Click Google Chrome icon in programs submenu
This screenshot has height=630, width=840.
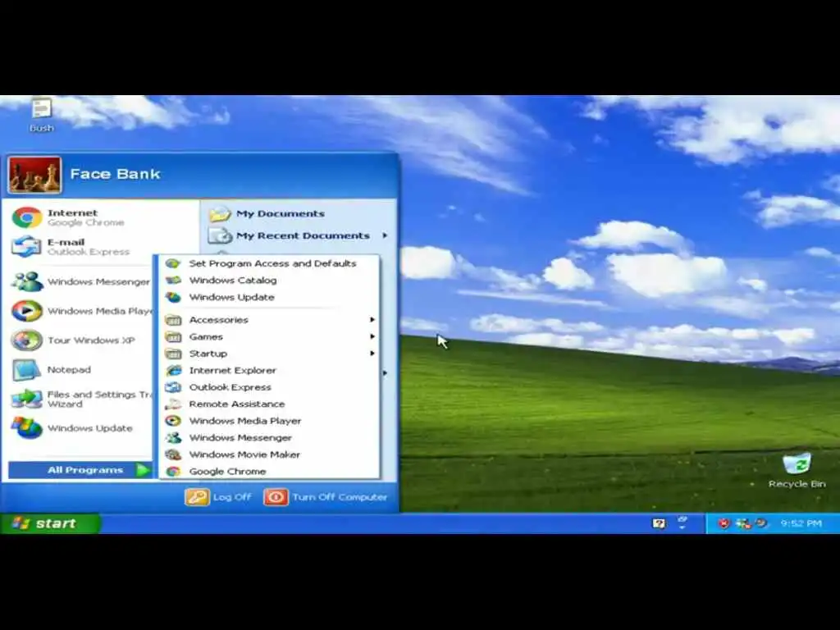[173, 472]
